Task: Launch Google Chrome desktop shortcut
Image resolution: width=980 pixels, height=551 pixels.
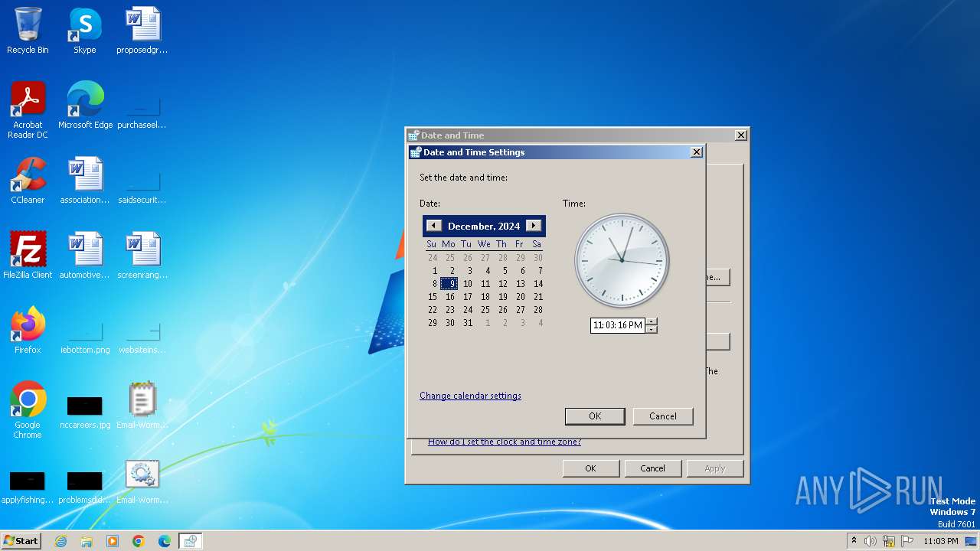Action: [x=28, y=410]
